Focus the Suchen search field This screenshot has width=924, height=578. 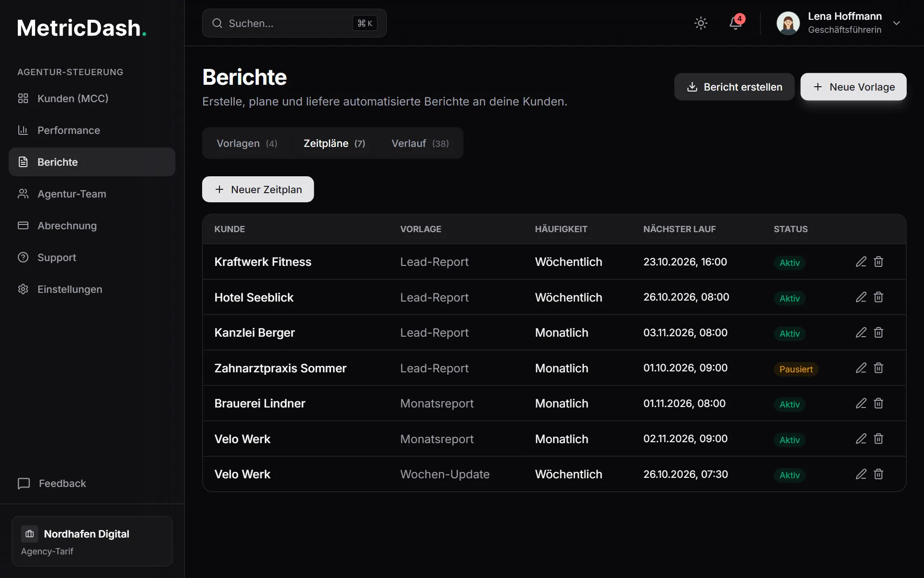click(294, 23)
